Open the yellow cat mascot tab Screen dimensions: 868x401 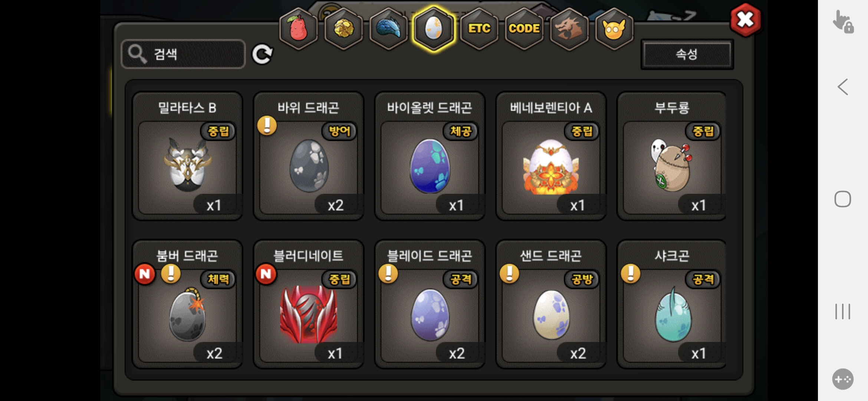click(x=614, y=29)
